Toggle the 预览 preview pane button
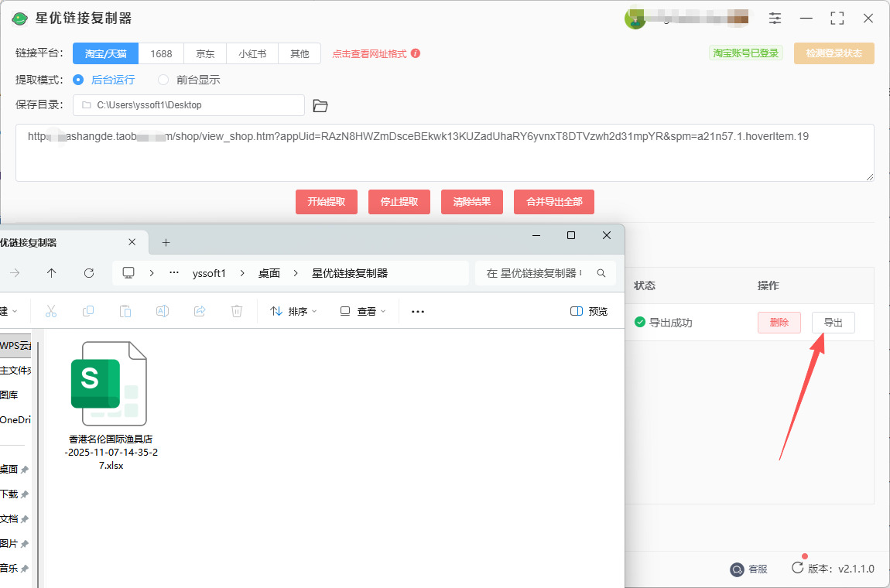This screenshot has width=890, height=588. coord(589,311)
